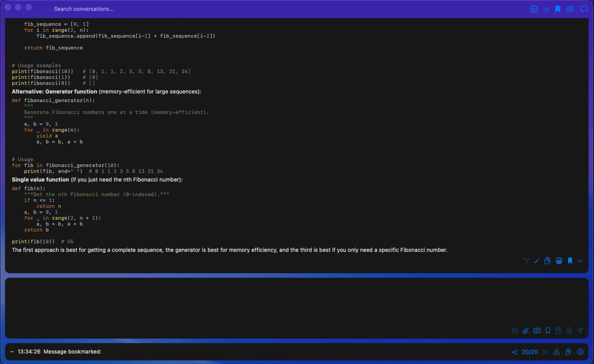Open the settings gear icon
Viewport: 594px width, 364px height.
tap(534, 9)
